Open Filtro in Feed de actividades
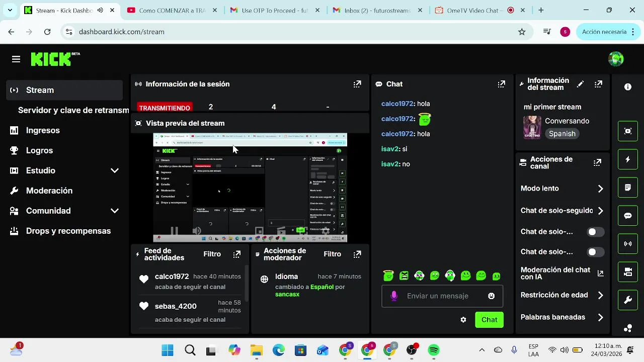Viewport: 644px width, 362px height. click(x=212, y=254)
